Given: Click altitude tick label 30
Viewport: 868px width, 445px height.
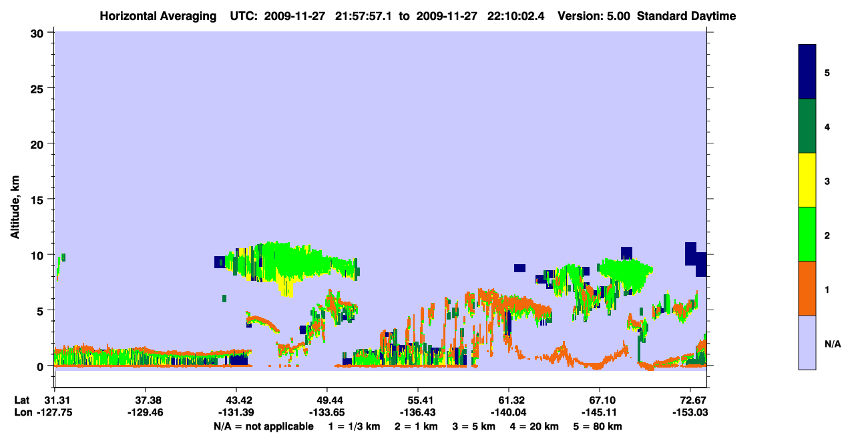Looking at the screenshot, I should point(39,33).
